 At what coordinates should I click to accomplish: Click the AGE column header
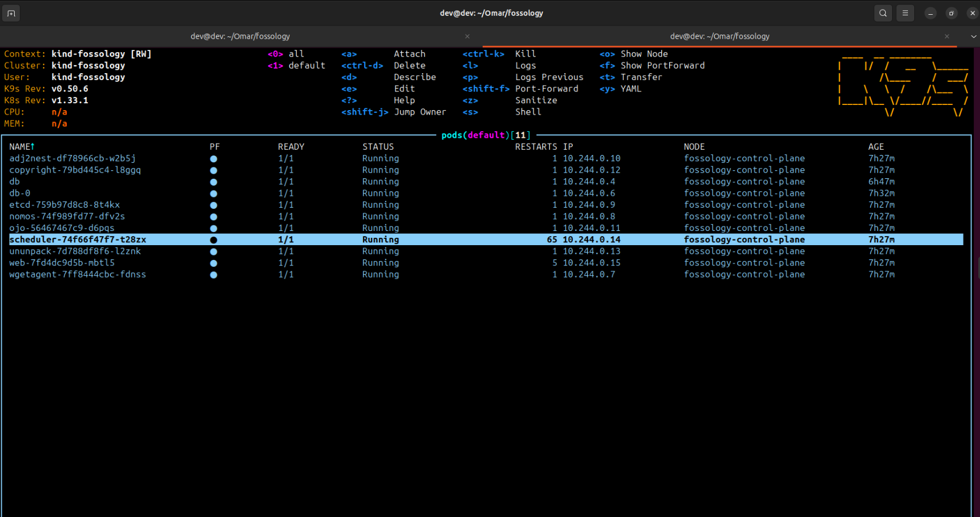pos(876,147)
